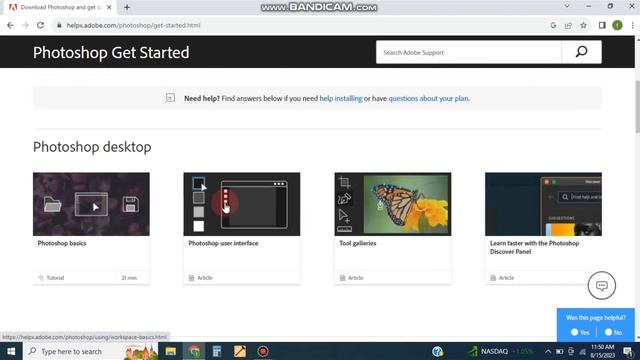Click Type here to search box
Viewport: 640px width, 360px height.
[x=91, y=351]
